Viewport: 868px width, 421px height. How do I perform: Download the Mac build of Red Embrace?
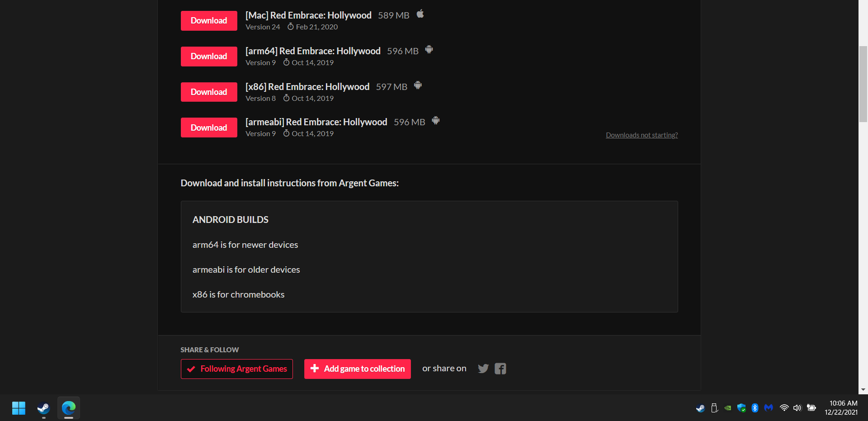(209, 21)
